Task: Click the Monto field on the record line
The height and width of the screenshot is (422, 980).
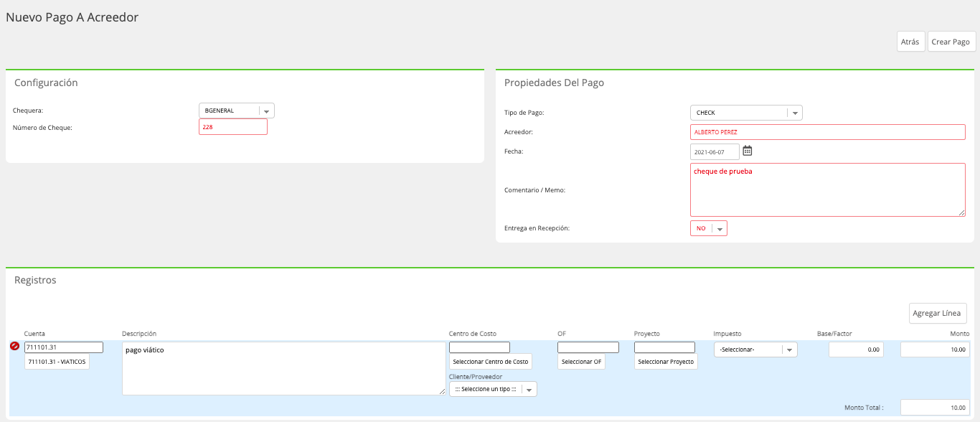Action: point(935,350)
